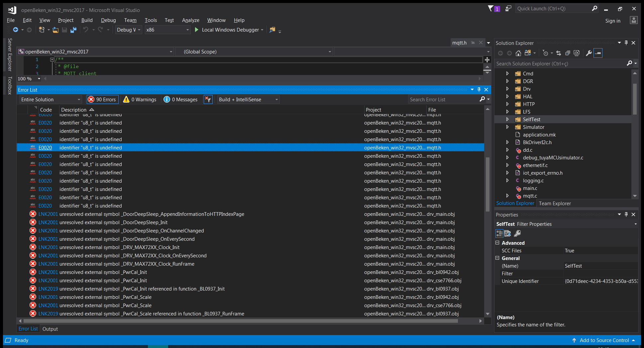Pin the Error List panel
Image resolution: width=644 pixels, height=348 pixels.
click(x=479, y=90)
